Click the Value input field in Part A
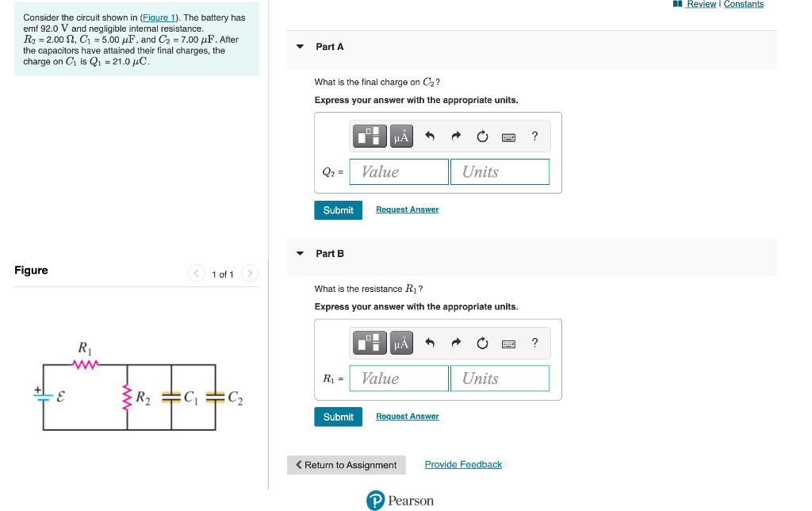Image resolution: width=812 pixels, height=511 pixels. 398,171
